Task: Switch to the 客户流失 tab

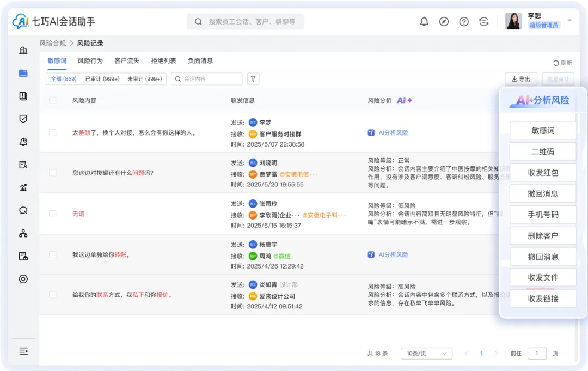Action: [x=127, y=61]
